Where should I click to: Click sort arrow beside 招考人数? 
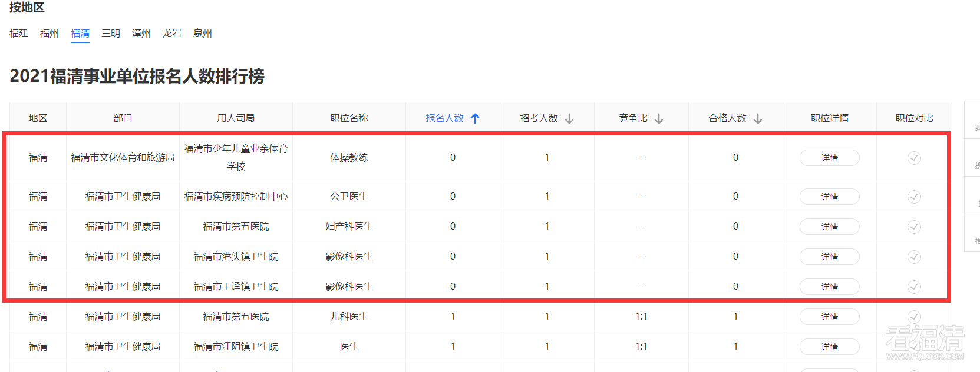569,118
